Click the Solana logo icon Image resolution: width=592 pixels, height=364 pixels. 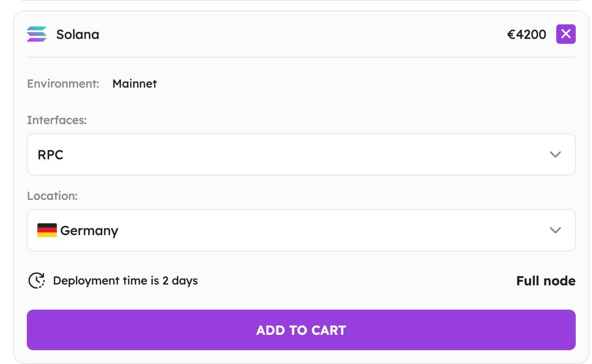[37, 34]
